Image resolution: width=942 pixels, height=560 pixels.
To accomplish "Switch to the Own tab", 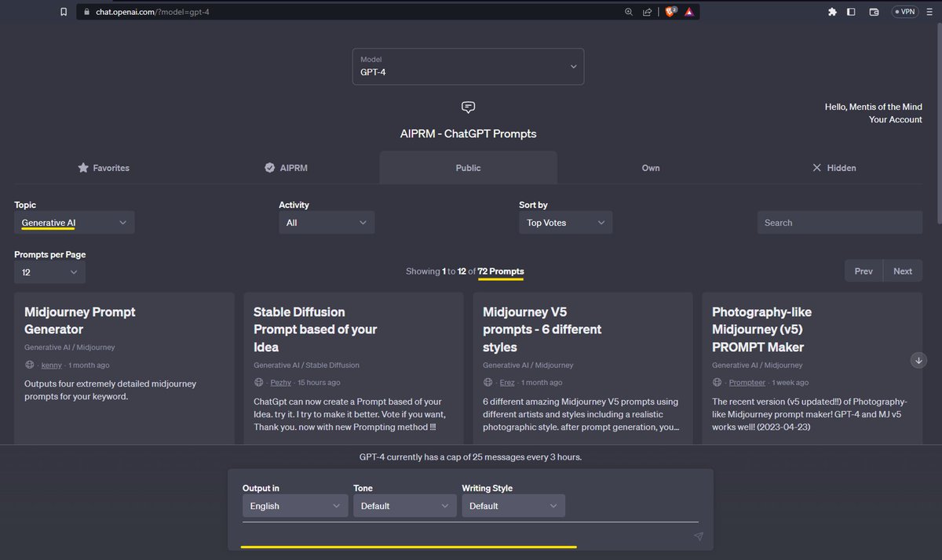I will coord(651,168).
